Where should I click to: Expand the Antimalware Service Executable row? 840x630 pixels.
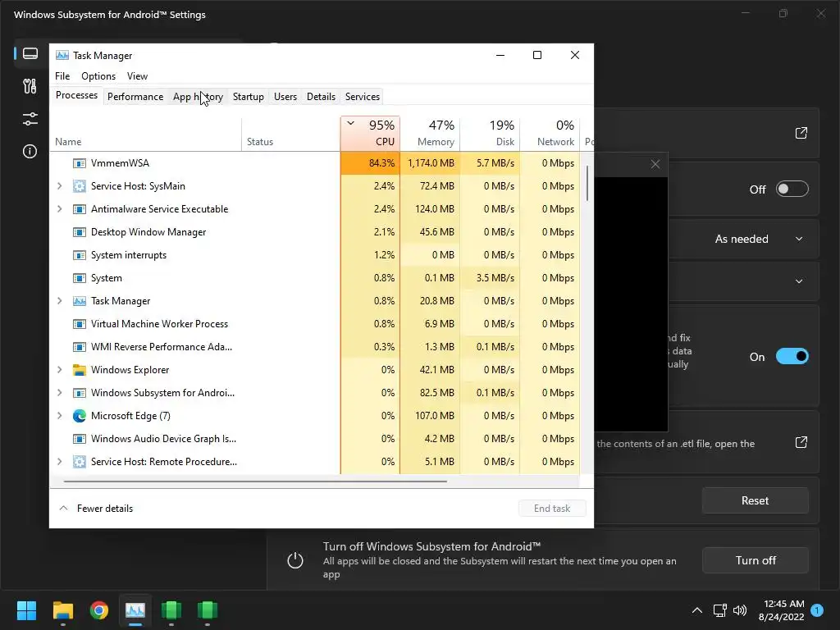(x=59, y=209)
